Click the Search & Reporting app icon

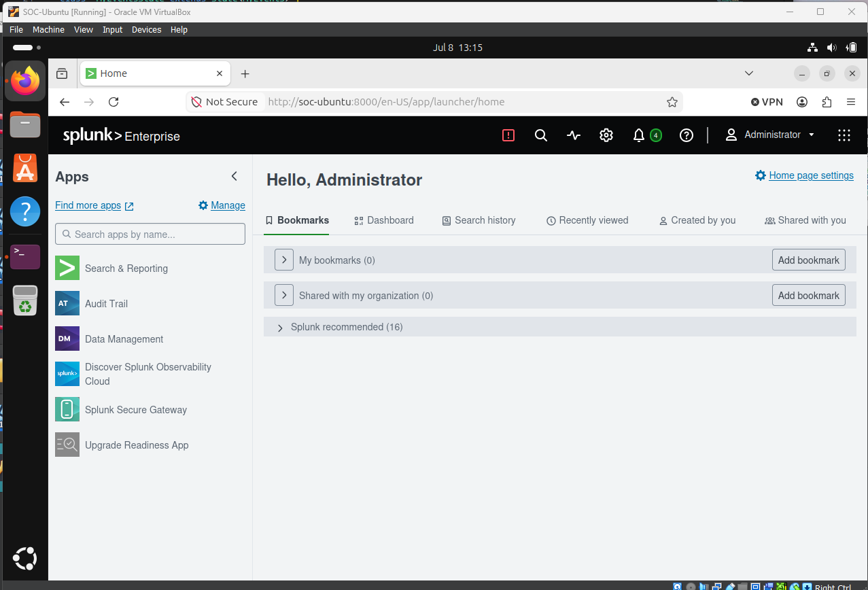click(x=67, y=268)
